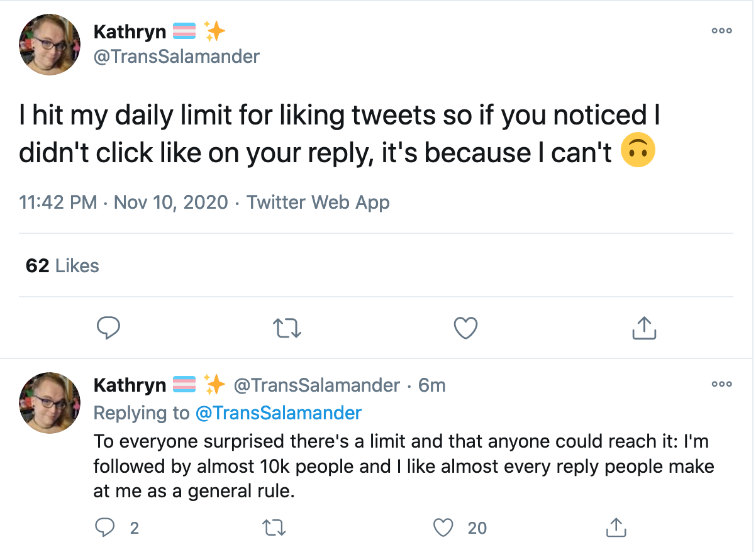
Task: Retweet the main tweet about daily limit
Action: [287, 328]
